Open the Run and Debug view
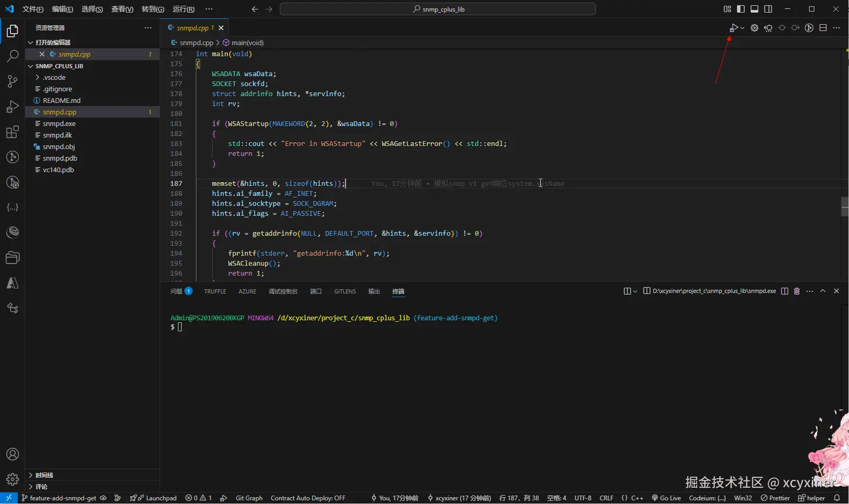This screenshot has height=504, width=849. coord(13,107)
